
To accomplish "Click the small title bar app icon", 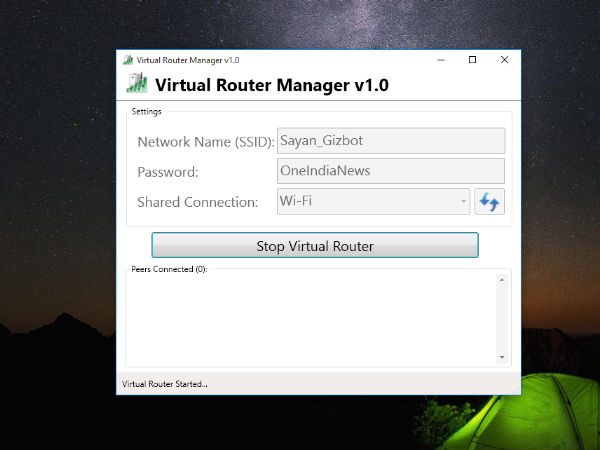I will (x=128, y=60).
